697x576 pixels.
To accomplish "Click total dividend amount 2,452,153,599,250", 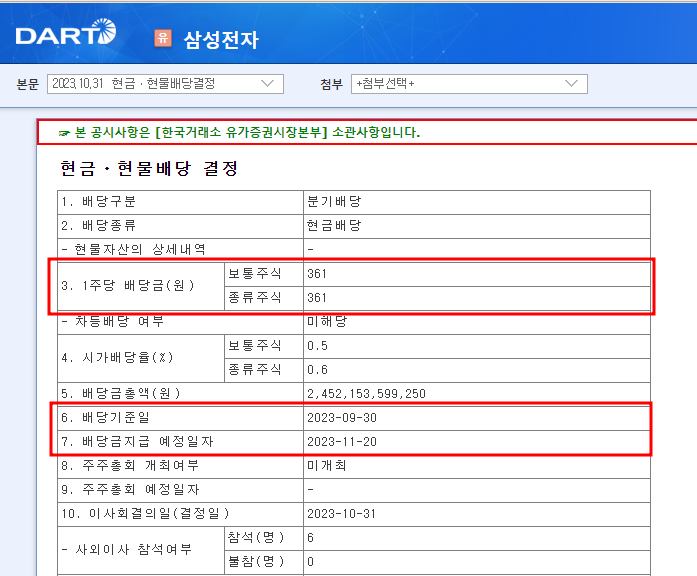I will tap(366, 394).
